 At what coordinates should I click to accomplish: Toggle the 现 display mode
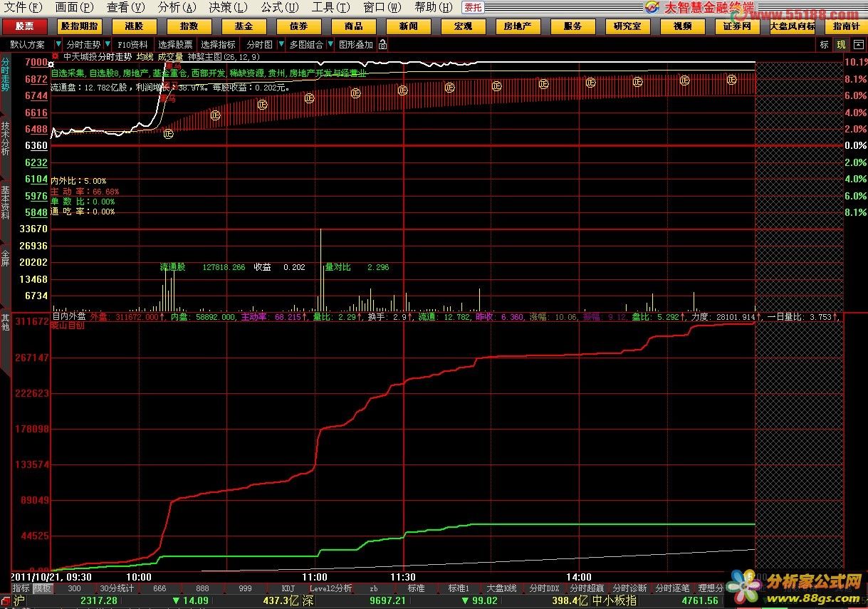coord(841,44)
